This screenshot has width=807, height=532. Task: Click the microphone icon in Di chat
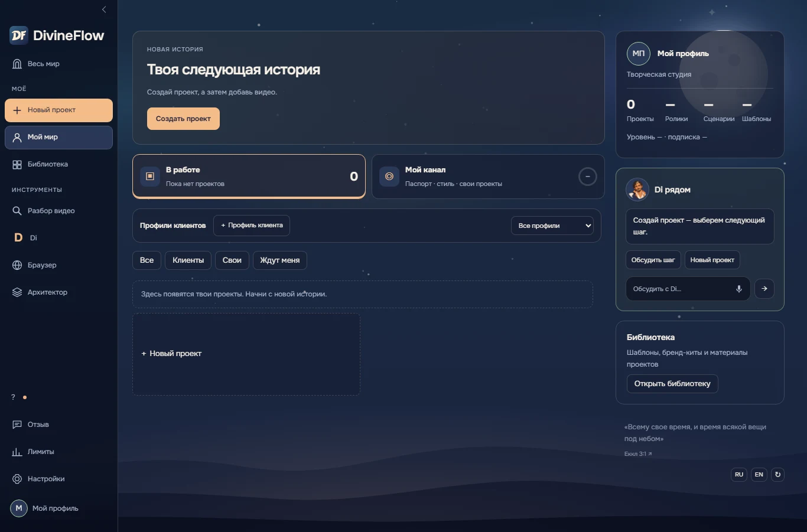pos(738,289)
